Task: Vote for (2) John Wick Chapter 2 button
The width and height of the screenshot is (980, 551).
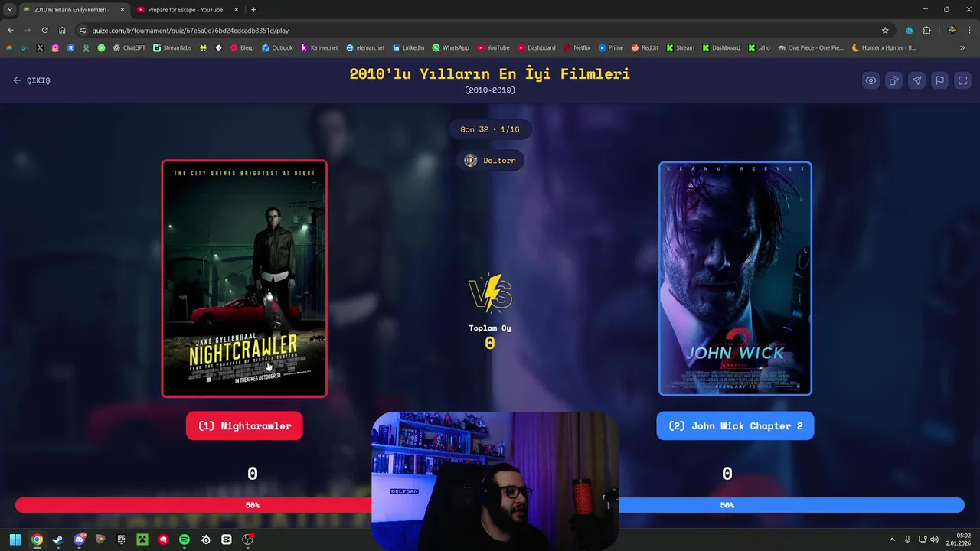Action: coord(735,426)
